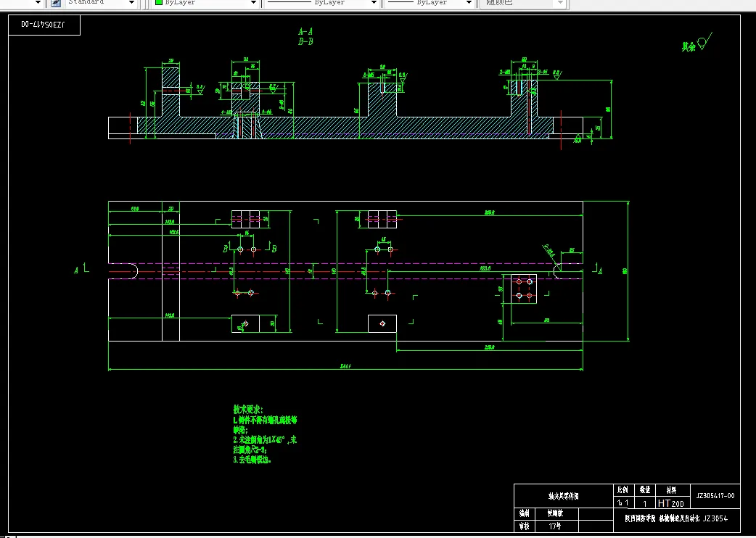Select the 1:1 scale value cell
This screenshot has width=756, height=538.
click(623, 503)
